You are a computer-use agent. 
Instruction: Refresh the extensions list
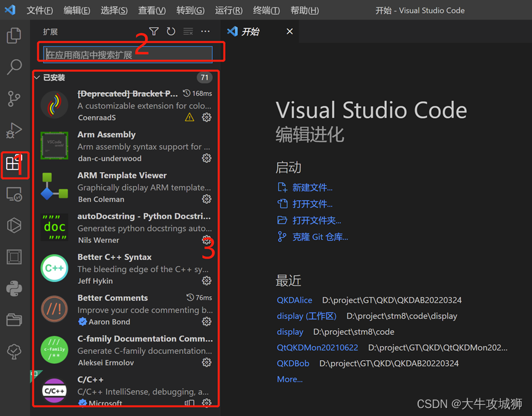pos(171,31)
